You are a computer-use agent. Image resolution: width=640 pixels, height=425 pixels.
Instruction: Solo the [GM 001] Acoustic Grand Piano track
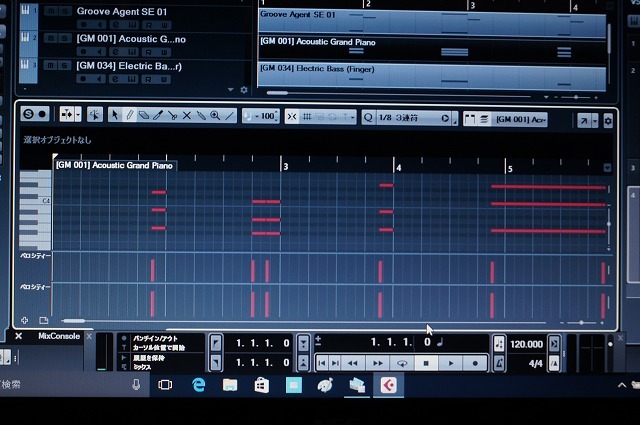64,39
